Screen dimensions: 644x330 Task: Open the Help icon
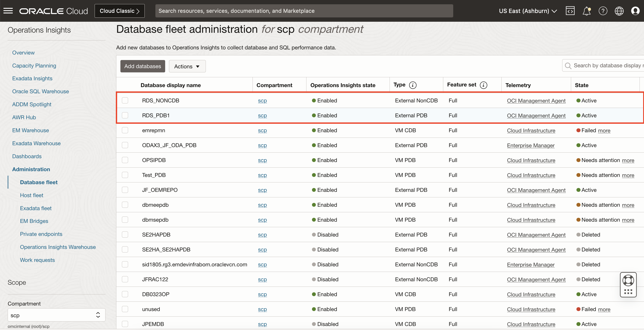(603, 11)
